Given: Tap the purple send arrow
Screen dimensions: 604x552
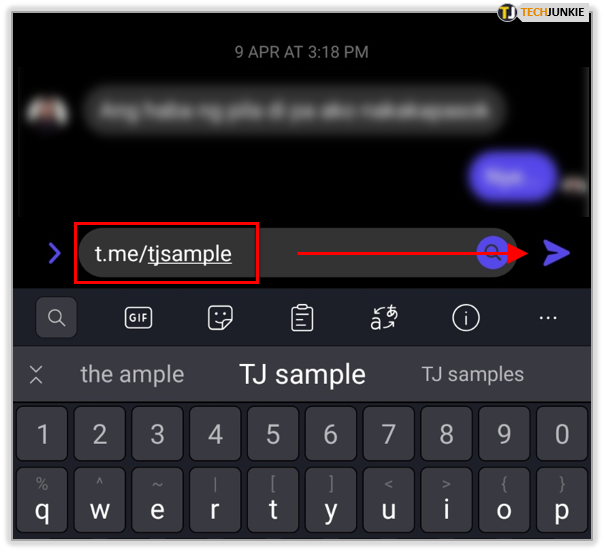Looking at the screenshot, I should pyautogui.click(x=556, y=253).
